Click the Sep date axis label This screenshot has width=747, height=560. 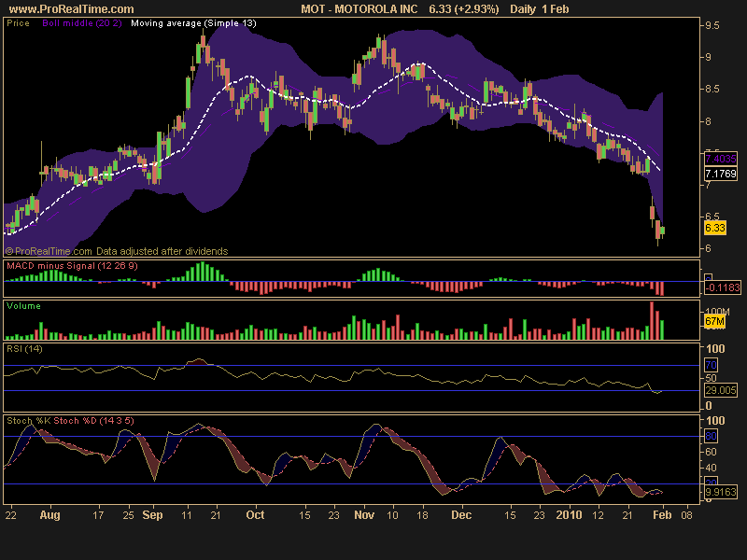click(152, 515)
